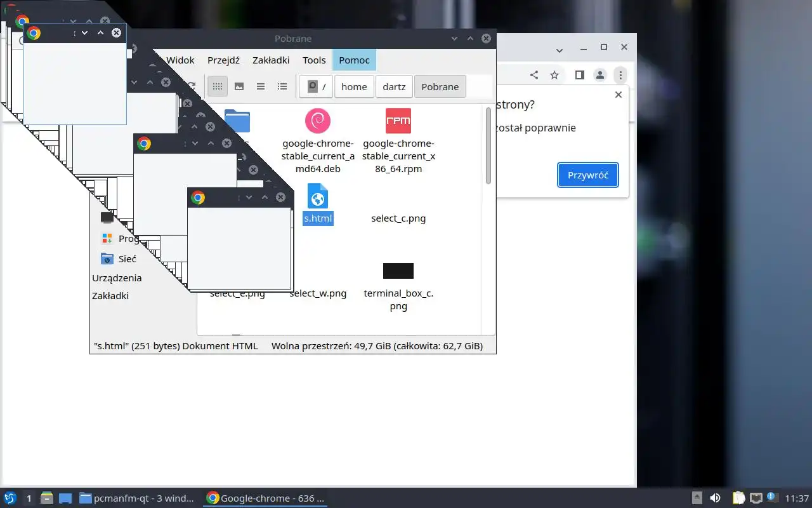812x508 pixels.
Task: Select the Pobrane path button
Action: (440, 87)
